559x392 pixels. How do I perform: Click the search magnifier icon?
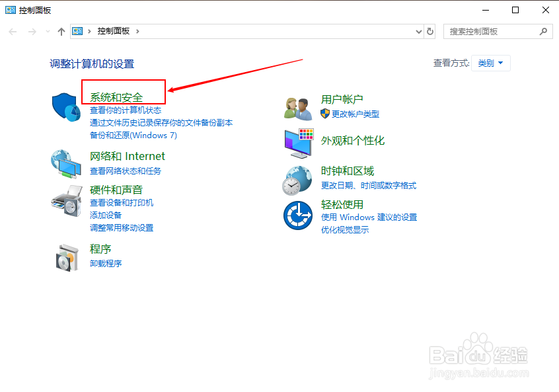coord(543,31)
